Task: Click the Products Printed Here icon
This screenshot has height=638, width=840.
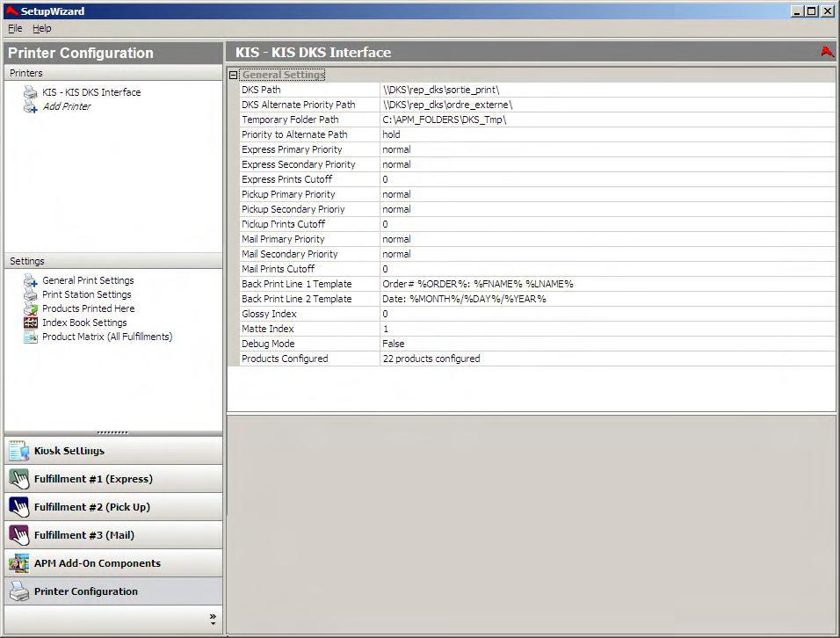Action: pos(30,308)
